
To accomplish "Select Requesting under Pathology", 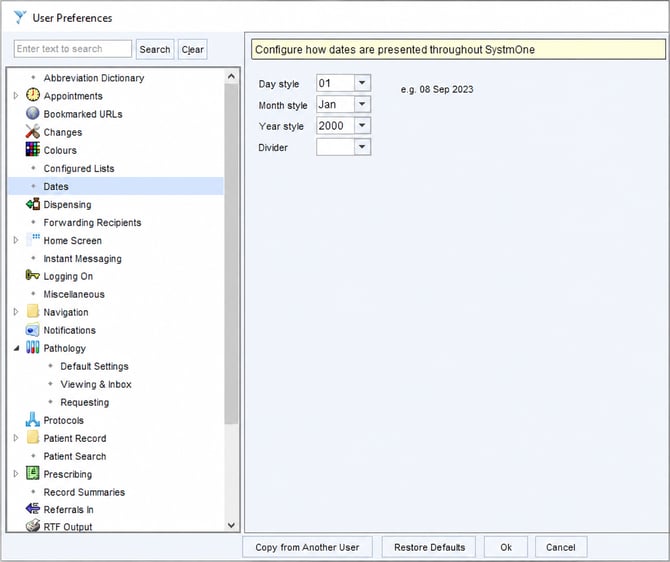I will click(x=85, y=402).
